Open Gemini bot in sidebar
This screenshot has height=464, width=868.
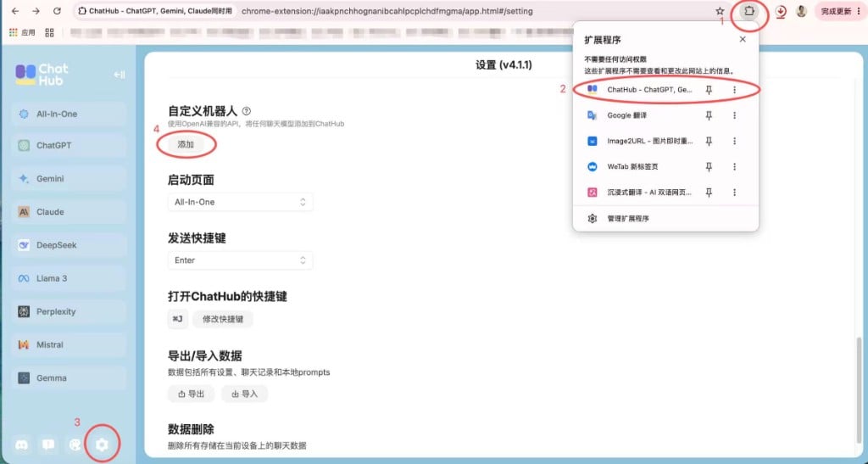(69, 179)
